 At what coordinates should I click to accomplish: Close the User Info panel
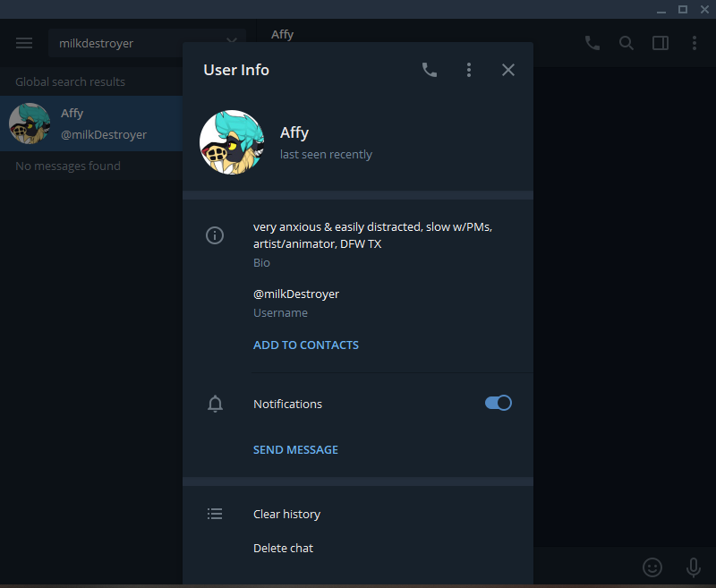(x=507, y=70)
